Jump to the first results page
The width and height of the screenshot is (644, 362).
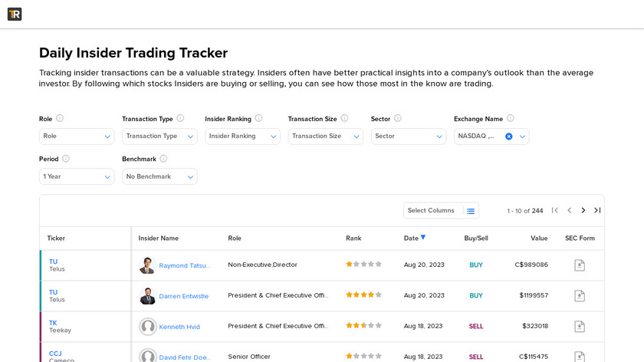555,210
